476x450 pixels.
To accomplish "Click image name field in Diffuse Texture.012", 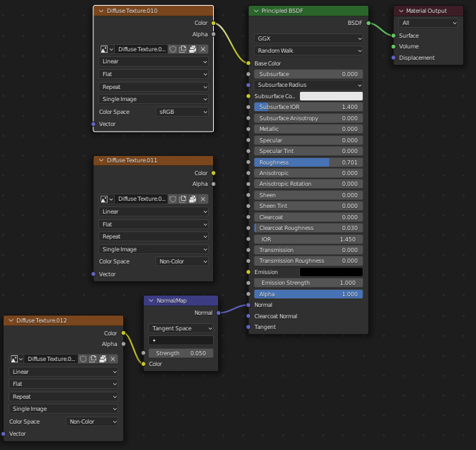I will coord(51,359).
